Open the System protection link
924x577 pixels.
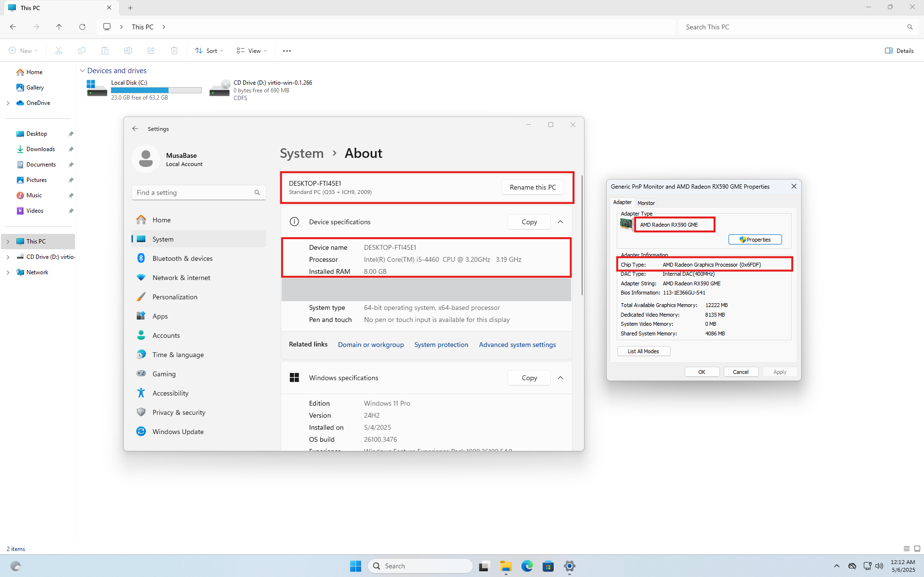click(x=442, y=345)
